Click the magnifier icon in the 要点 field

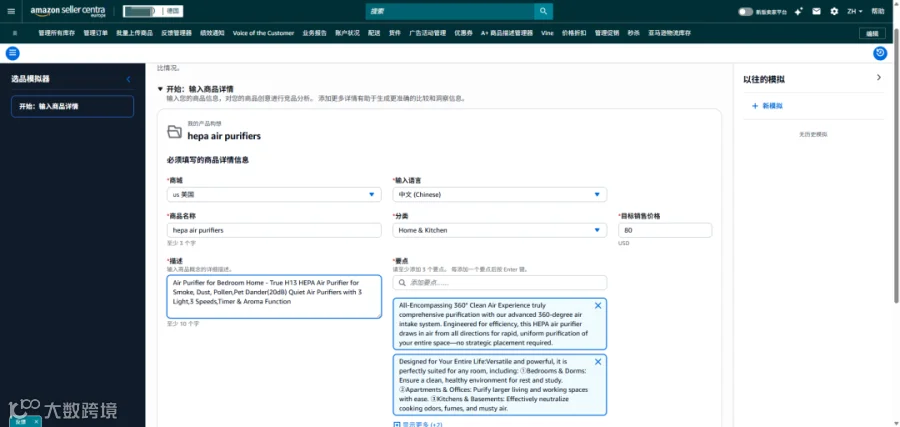pos(402,283)
